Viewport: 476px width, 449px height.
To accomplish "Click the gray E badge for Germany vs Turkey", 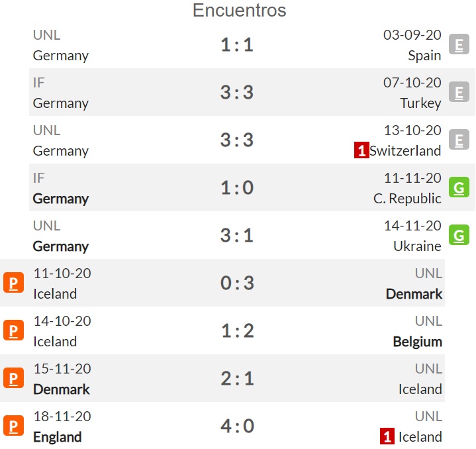I will click(x=459, y=92).
